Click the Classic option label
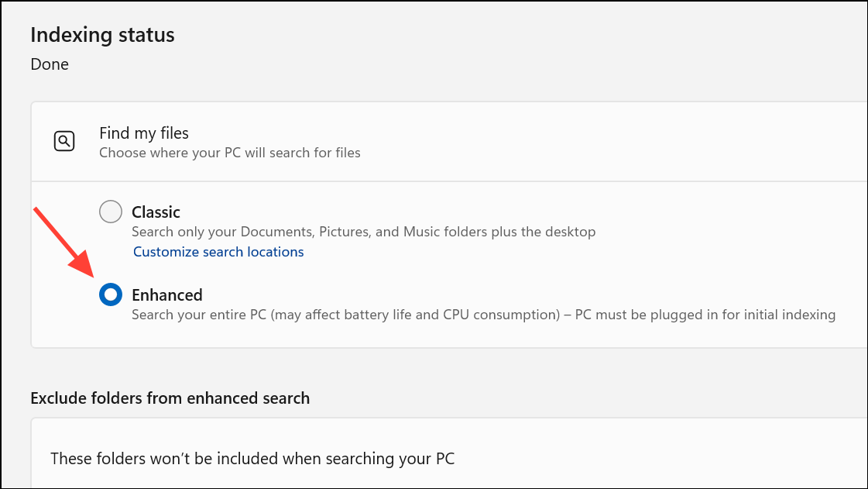The height and width of the screenshot is (489, 868). coord(156,212)
